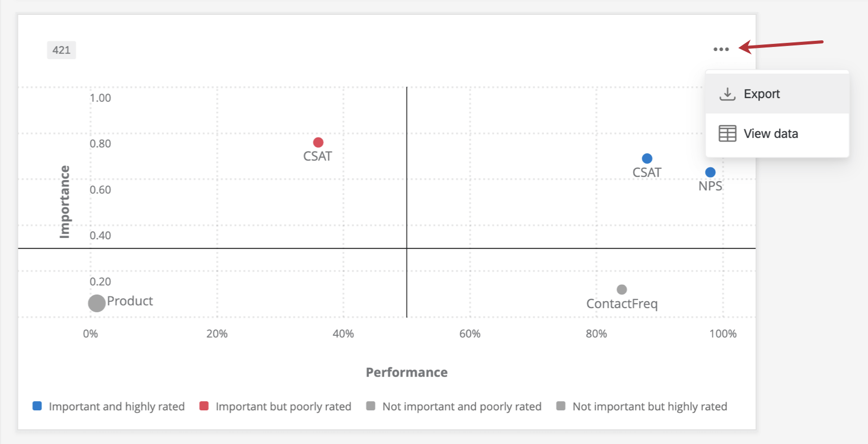This screenshot has width=868, height=444.
Task: Choose View data menu option
Action: coord(770,134)
